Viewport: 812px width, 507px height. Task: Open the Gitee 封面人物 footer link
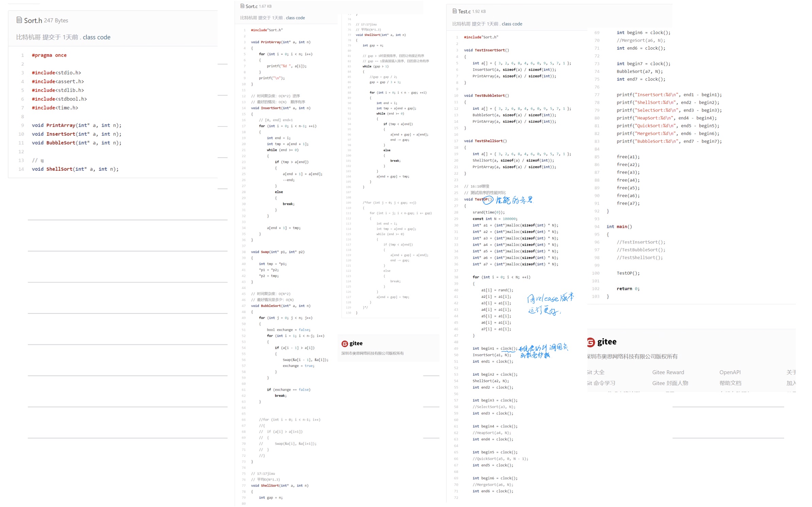click(670, 383)
